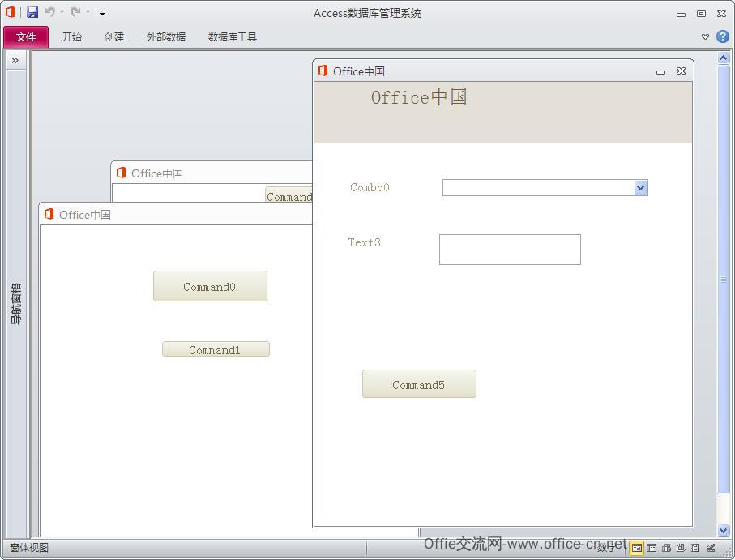Viewport: 735px width, 560px height.
Task: Open the Help question mark icon
Action: point(722,36)
